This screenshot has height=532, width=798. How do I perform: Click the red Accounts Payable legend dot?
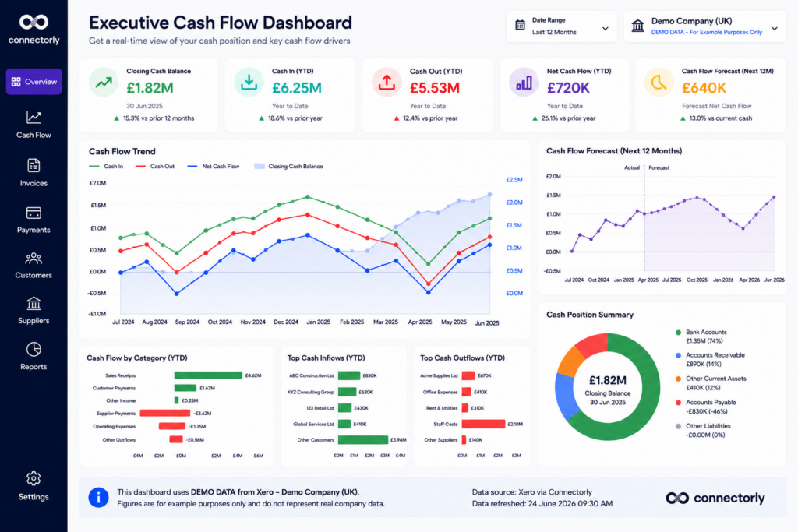(x=678, y=403)
